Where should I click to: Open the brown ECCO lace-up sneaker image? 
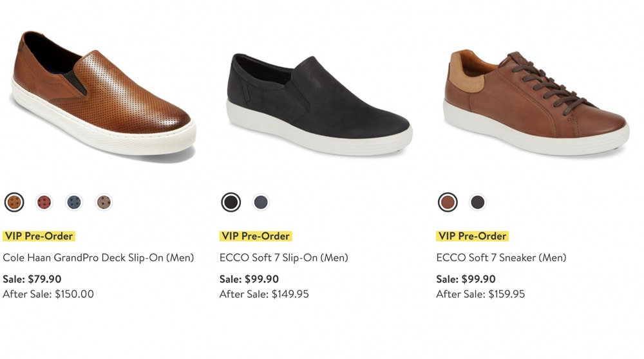tap(536, 102)
